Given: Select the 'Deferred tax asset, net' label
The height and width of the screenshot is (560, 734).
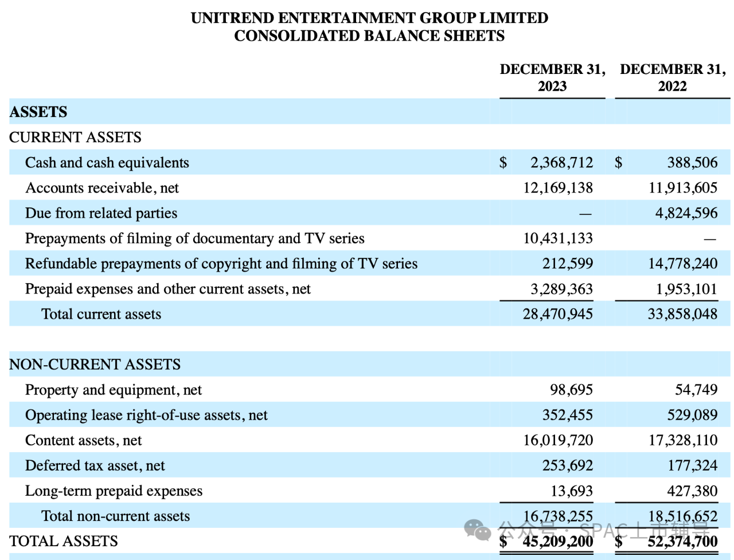Looking at the screenshot, I should pos(95,465).
